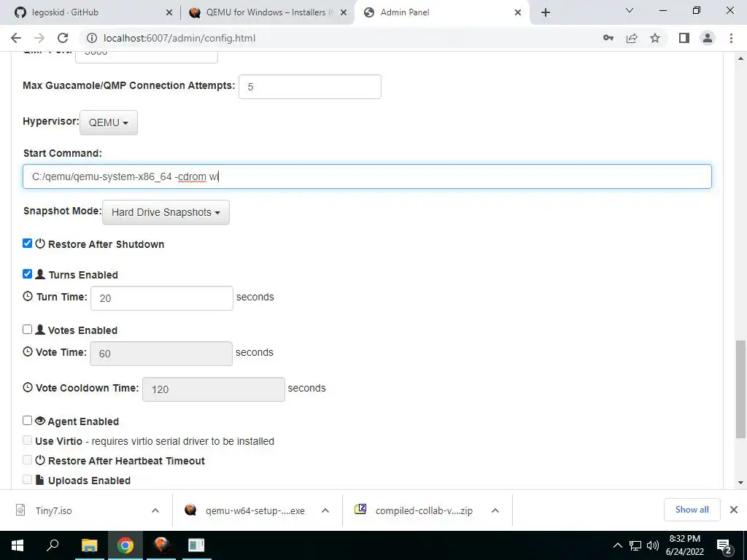747x560 pixels.
Task: Toggle the Use Virtio checkbox
Action: point(27,440)
